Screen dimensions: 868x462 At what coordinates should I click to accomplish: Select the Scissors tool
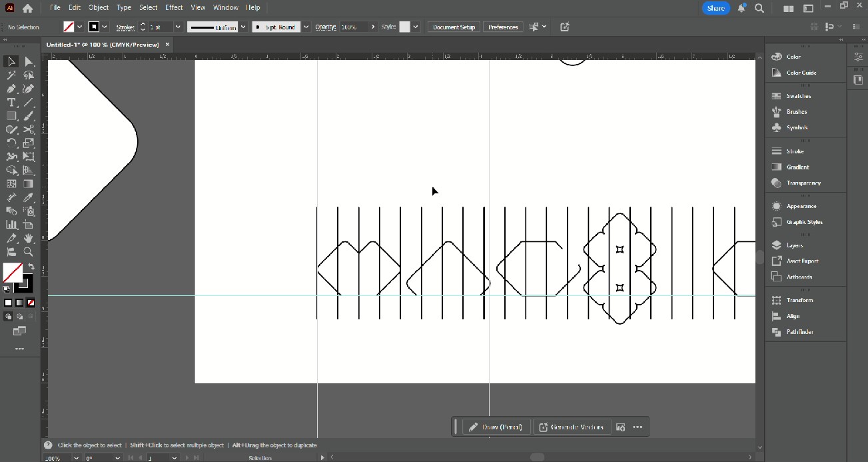[29, 129]
